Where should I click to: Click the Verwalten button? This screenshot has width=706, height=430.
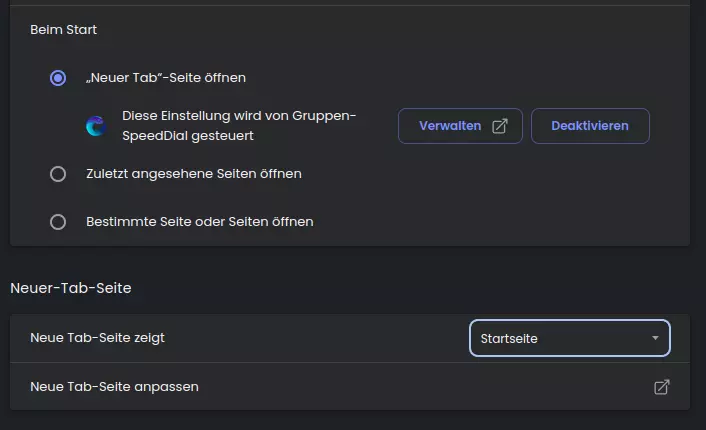pyautogui.click(x=460, y=126)
